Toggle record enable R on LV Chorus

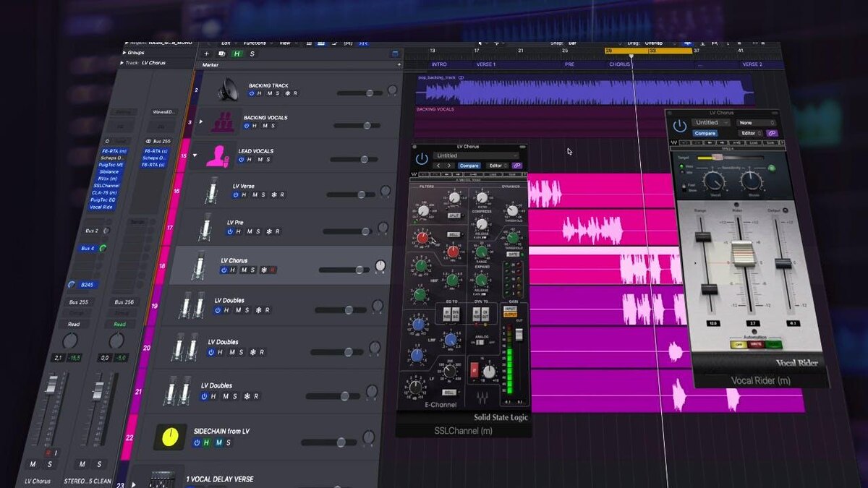tap(273, 270)
